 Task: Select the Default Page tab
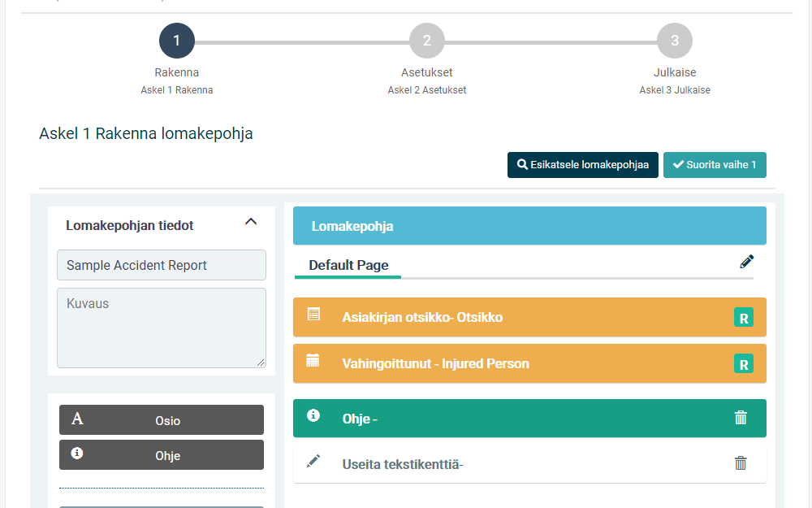348,266
